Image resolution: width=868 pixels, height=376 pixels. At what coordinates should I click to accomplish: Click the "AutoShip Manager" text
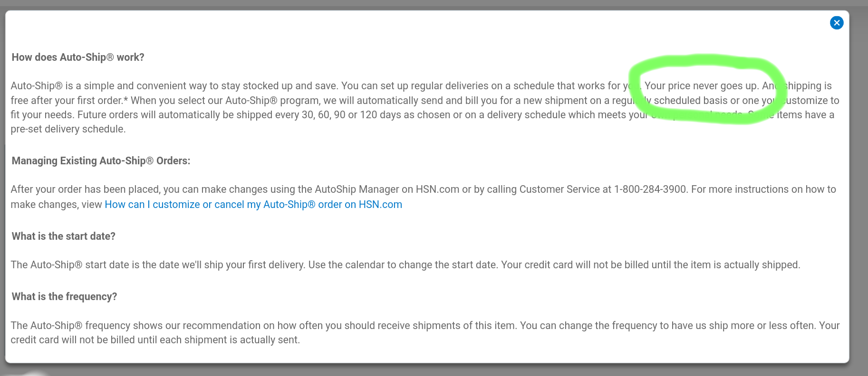[357, 189]
